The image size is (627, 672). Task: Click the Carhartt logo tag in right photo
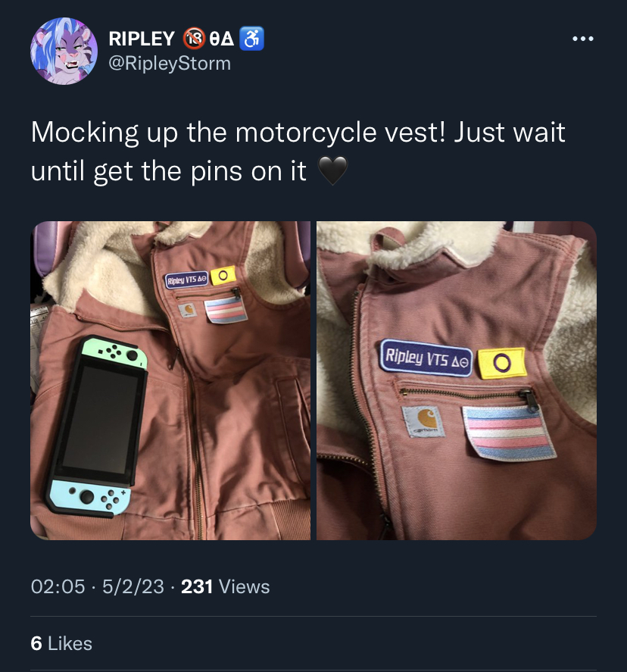pyautogui.click(x=423, y=422)
